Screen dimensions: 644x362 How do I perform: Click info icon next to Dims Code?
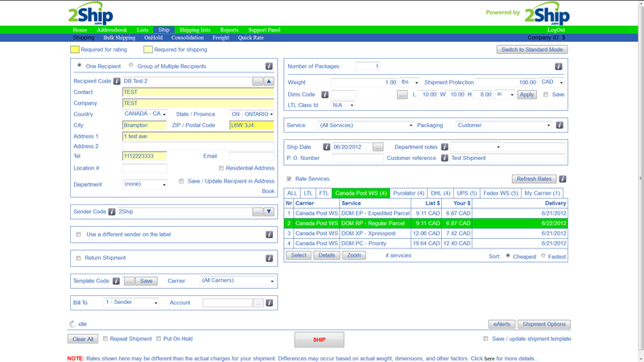point(325,95)
